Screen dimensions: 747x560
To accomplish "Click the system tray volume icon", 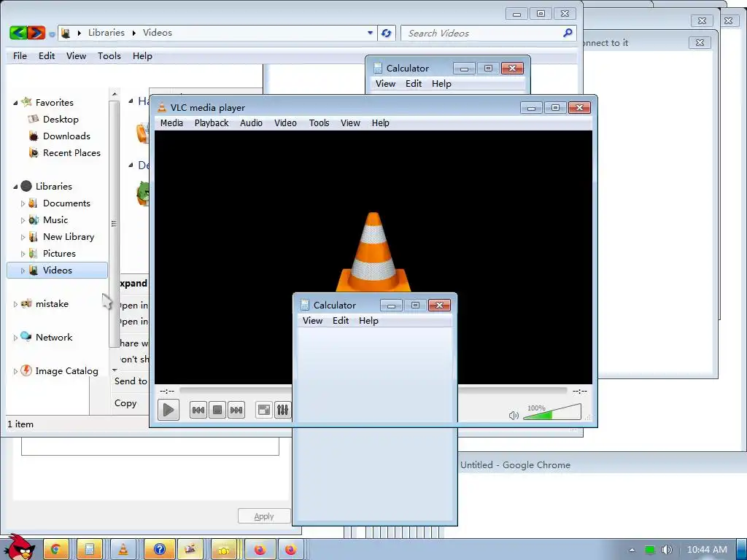I will coord(667,550).
